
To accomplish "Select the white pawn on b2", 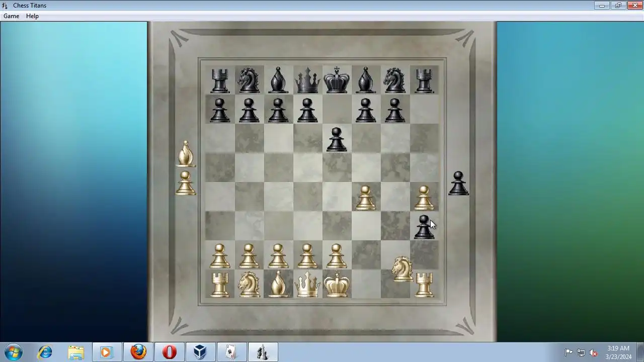I will [249, 256].
